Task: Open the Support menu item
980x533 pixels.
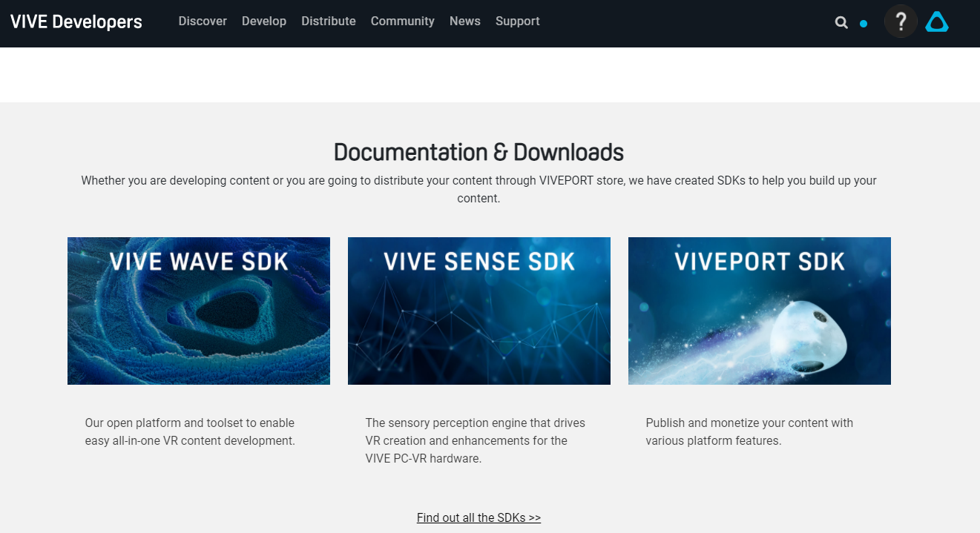Action: 518,21
